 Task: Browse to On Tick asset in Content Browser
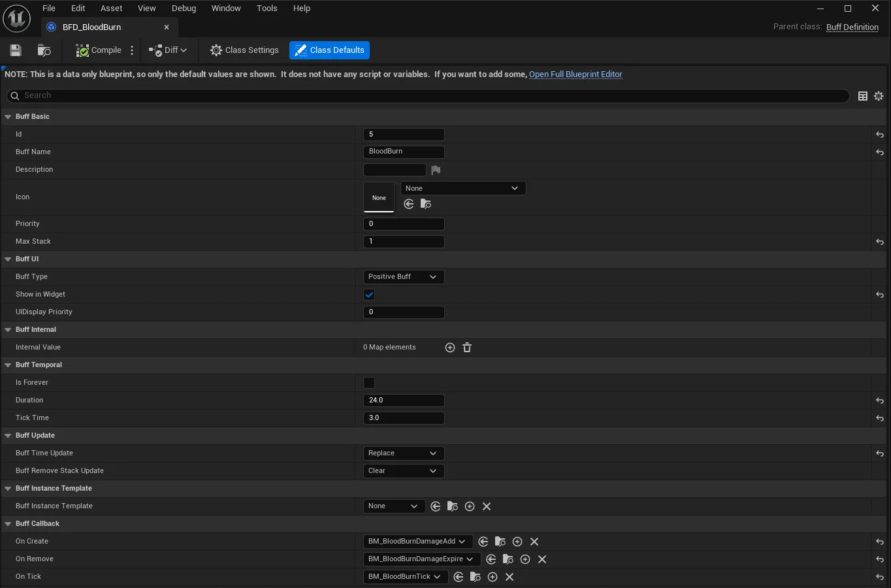coord(476,577)
